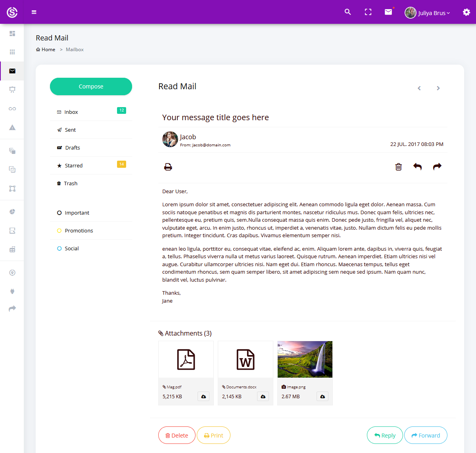Open mail notifications via the envelope icon
Viewport: 476px width, 453px height.
tap(388, 12)
